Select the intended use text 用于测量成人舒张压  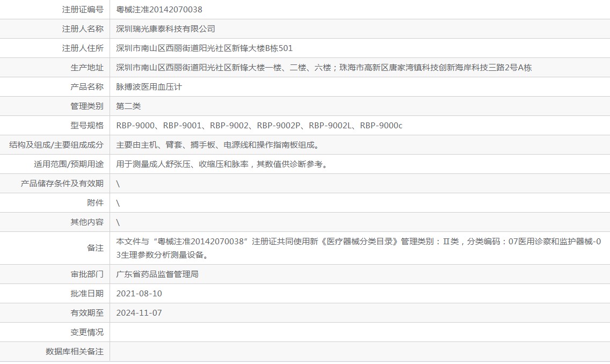point(222,164)
